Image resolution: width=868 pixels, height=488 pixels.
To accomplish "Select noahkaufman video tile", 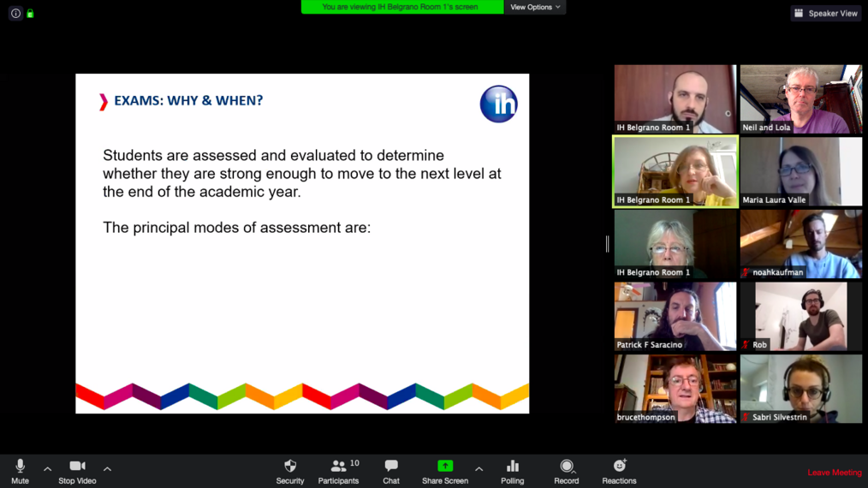I will (801, 244).
